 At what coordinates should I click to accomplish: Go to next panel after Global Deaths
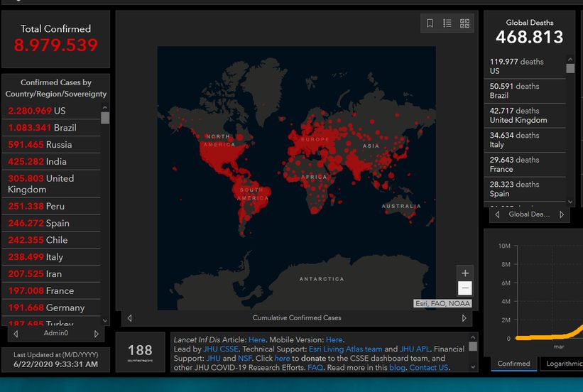click(x=562, y=214)
